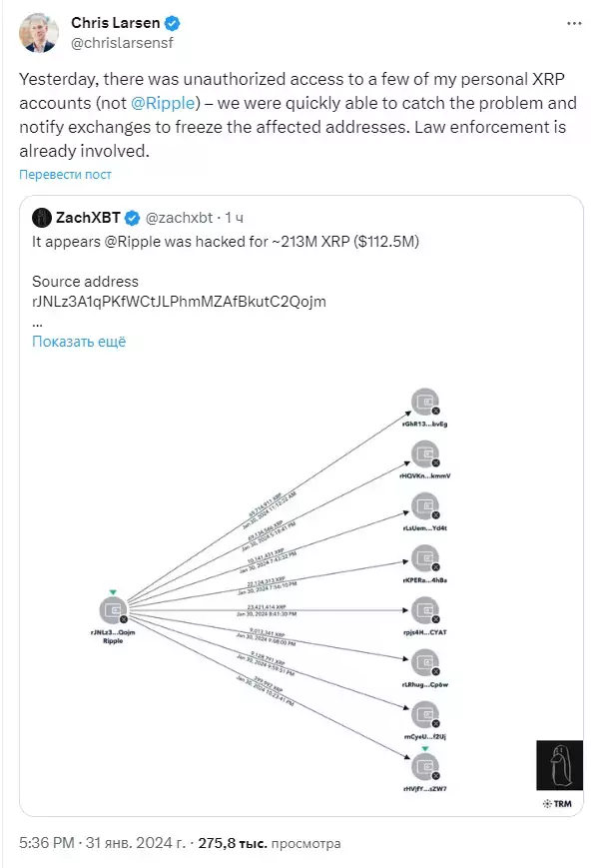Click the @Ripple mention in Larsen's tweet

click(x=163, y=103)
